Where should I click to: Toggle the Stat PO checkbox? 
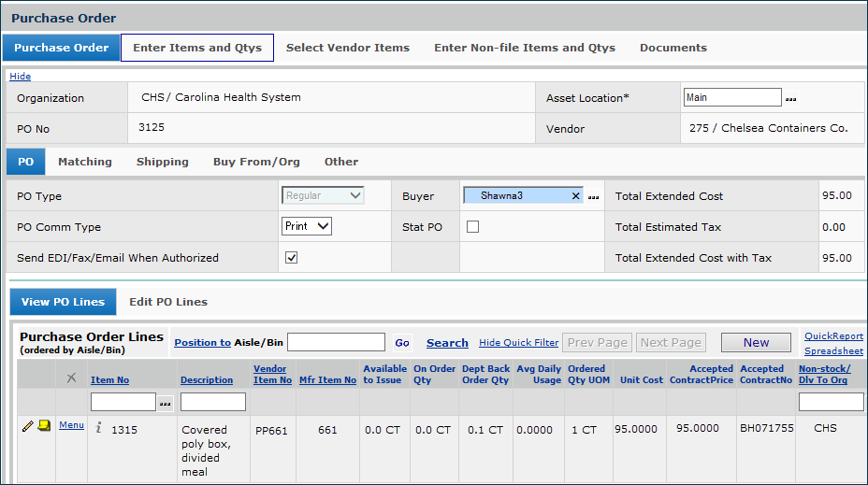point(473,227)
